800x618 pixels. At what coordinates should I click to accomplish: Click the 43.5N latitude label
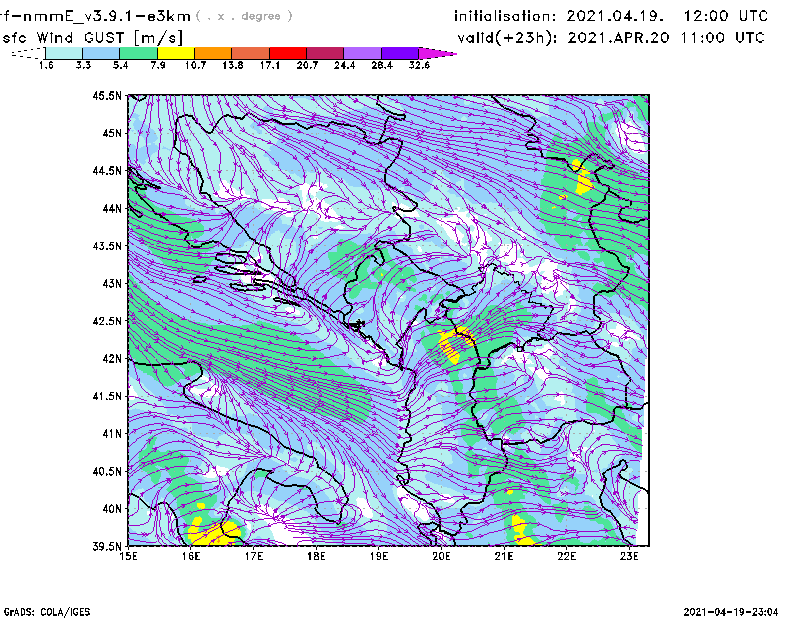tap(107, 246)
